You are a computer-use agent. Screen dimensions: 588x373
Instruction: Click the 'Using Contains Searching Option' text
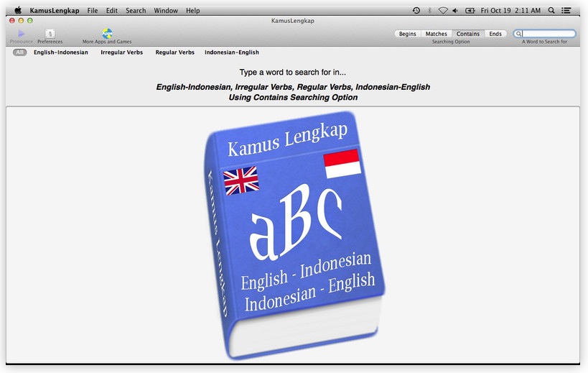[x=293, y=97]
